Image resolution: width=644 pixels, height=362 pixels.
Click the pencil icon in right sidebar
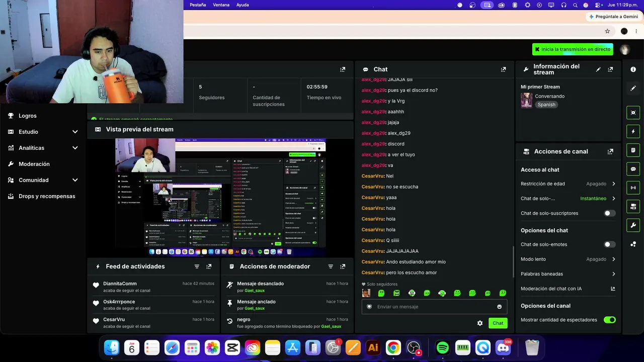tap(633, 88)
